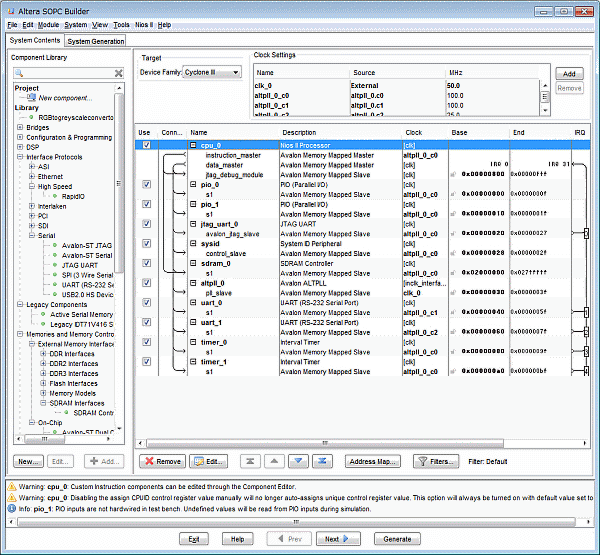600x555 pixels.
Task: Clear the component library search with X icon
Action: [x=119, y=73]
